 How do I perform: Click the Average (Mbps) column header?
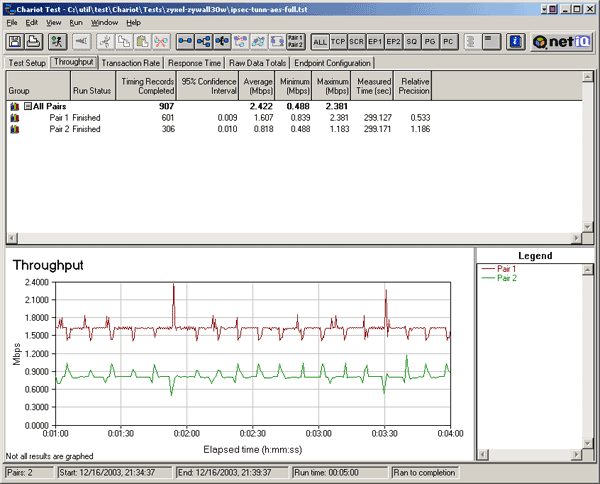pyautogui.click(x=258, y=85)
